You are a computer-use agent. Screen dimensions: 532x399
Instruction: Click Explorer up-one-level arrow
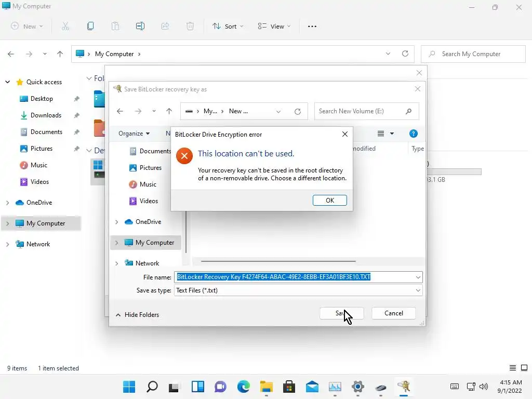pos(60,54)
